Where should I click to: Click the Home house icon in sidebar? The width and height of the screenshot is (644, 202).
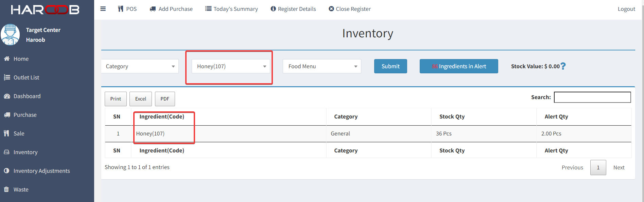[x=6, y=59]
